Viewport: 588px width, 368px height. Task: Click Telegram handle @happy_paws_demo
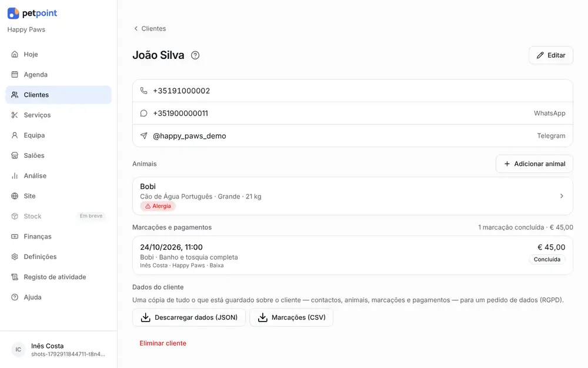tap(189, 136)
